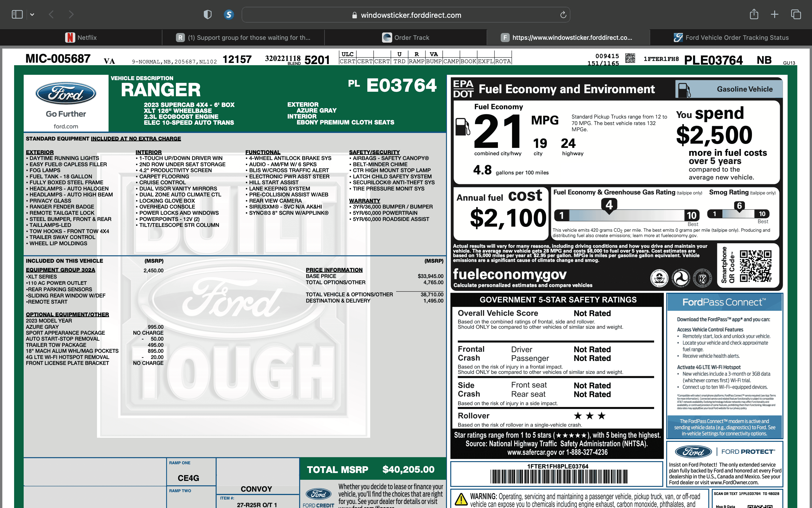Click the CONVOY label
The width and height of the screenshot is (812, 508).
[x=256, y=489]
